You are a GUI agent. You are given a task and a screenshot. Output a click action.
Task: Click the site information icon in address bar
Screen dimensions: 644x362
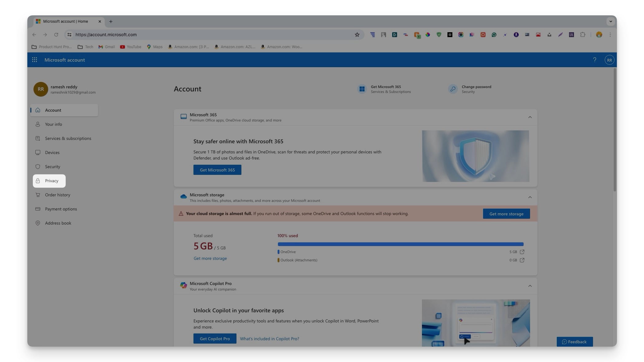coord(69,35)
